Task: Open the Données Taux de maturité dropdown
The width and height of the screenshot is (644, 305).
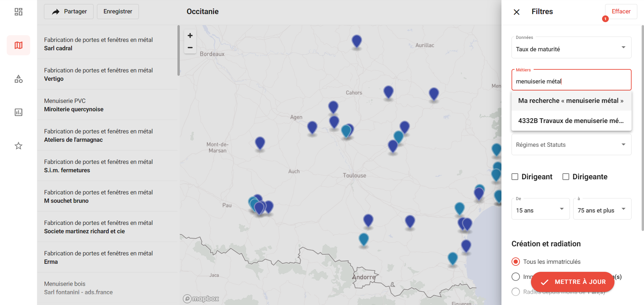Action: (x=571, y=47)
